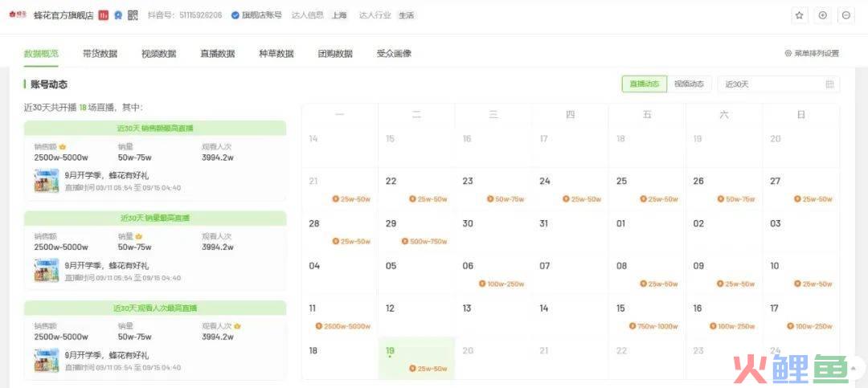Image resolution: width=868 pixels, height=388 pixels.
Task: Click the 25w-50w sales badge on highlighted day 19
Action: 428,369
